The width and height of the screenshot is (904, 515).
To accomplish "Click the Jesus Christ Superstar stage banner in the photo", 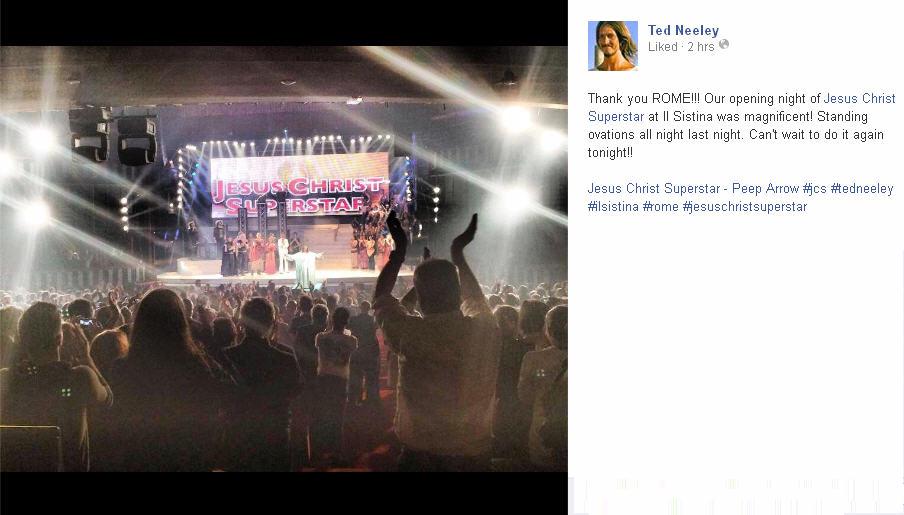I will (299, 185).
